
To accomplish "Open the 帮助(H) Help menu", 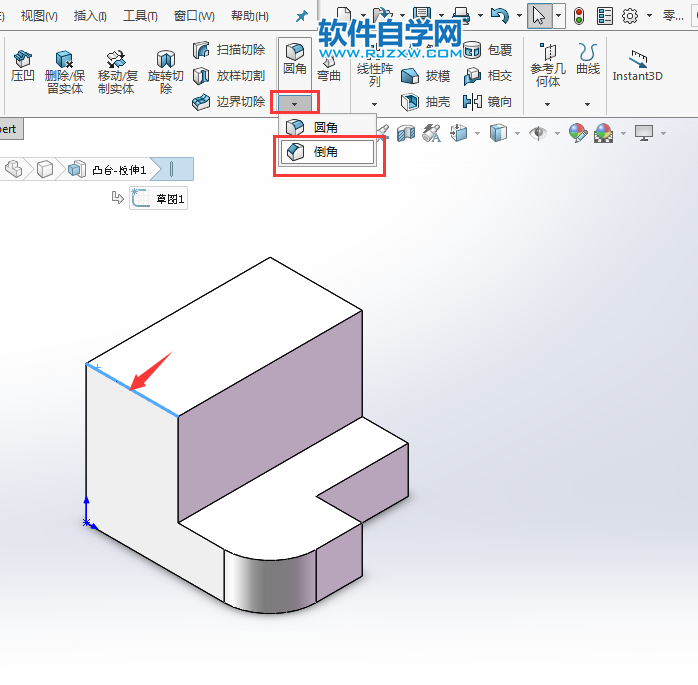I will pos(250,16).
